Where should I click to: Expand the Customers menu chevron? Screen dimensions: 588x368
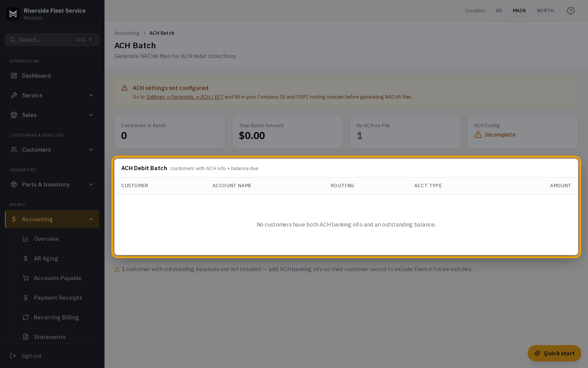click(91, 150)
